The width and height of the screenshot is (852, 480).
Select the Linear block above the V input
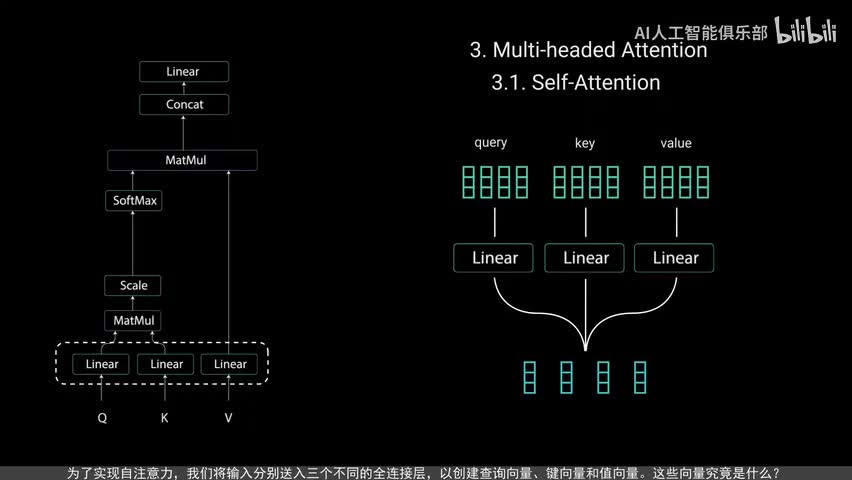[229, 364]
